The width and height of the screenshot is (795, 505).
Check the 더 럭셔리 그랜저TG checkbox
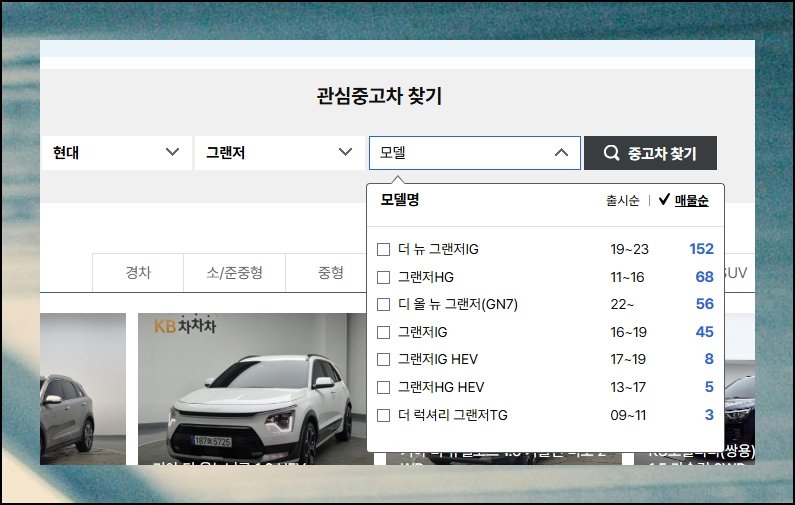tap(384, 415)
